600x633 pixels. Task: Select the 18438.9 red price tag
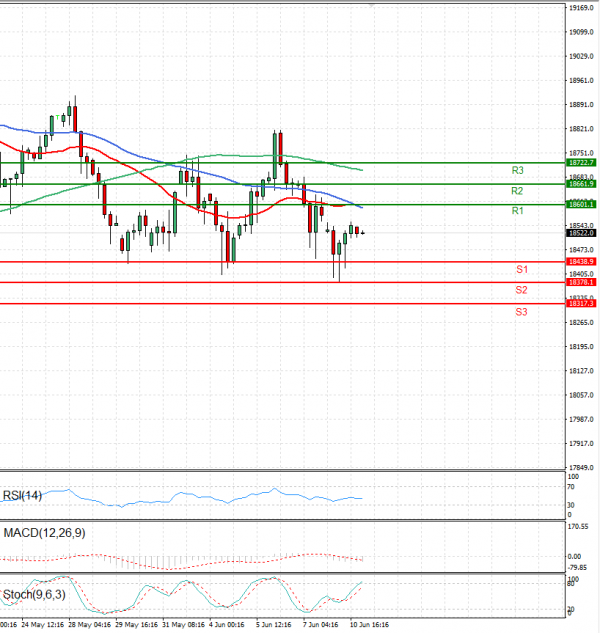pyautogui.click(x=581, y=262)
